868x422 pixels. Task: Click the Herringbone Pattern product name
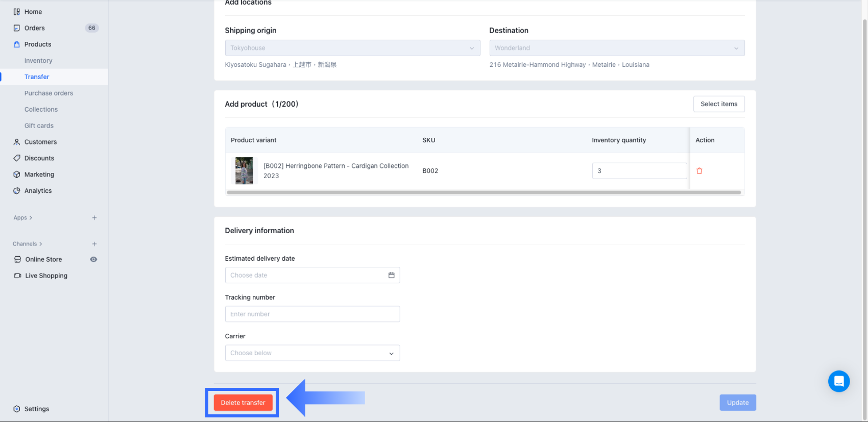click(336, 171)
